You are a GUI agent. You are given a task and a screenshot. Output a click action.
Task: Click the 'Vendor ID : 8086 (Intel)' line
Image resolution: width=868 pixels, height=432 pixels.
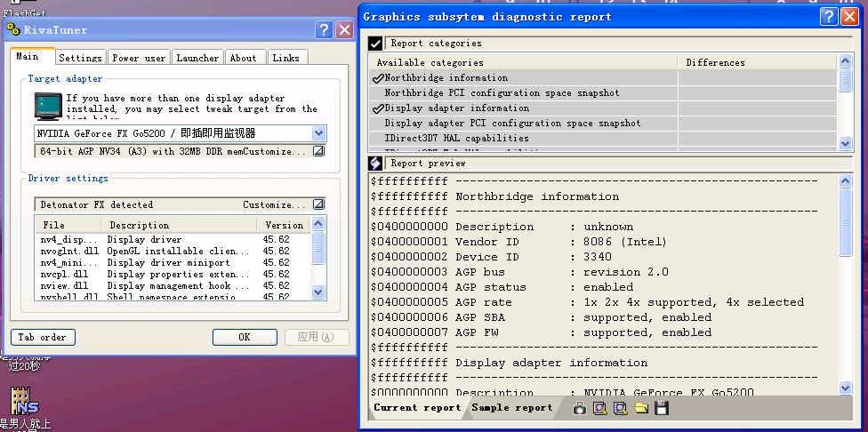click(x=518, y=243)
